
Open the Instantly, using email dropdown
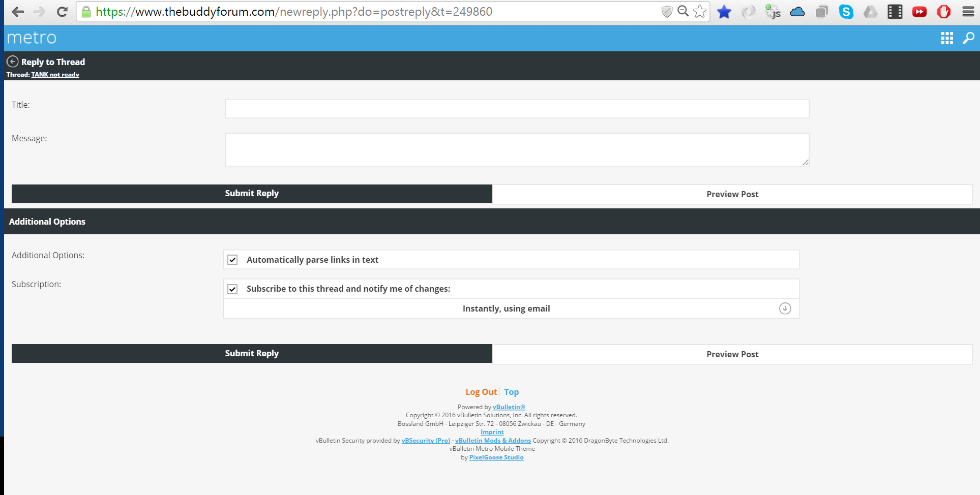point(511,308)
